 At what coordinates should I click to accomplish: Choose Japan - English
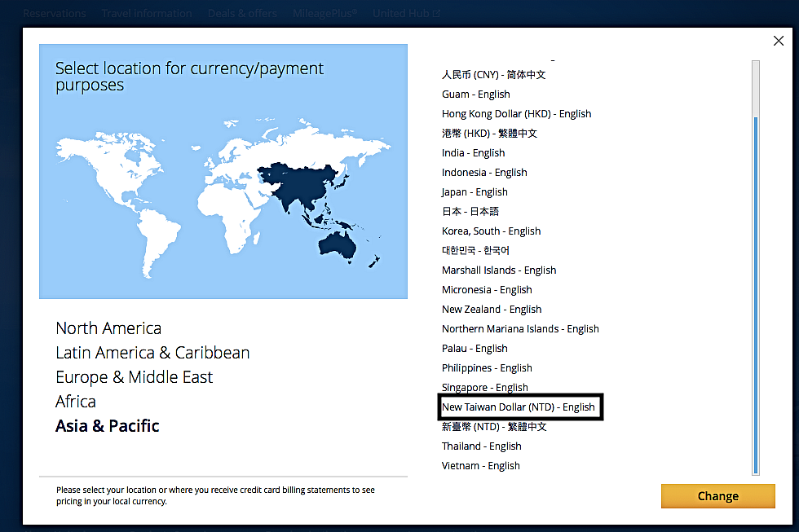[x=475, y=192]
